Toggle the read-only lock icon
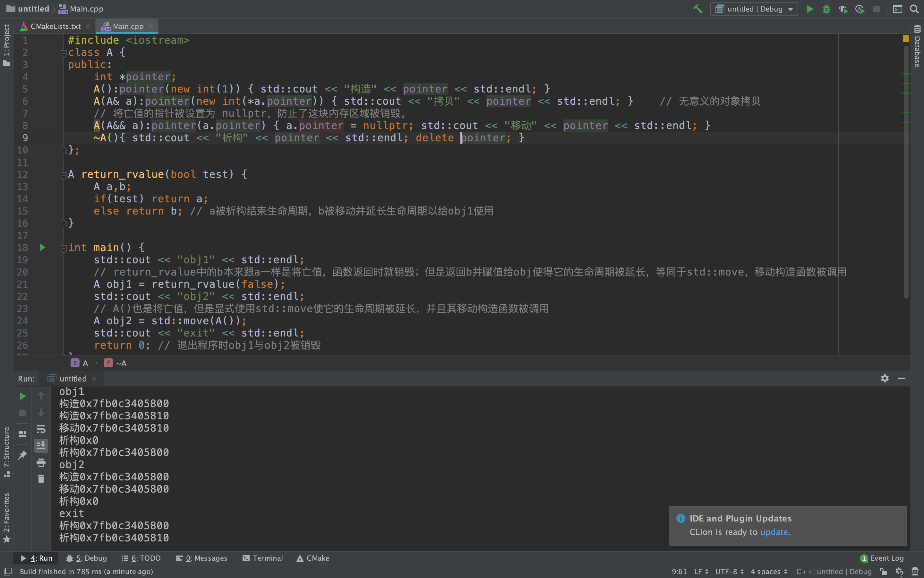Image resolution: width=924 pixels, height=578 pixels. (x=883, y=572)
